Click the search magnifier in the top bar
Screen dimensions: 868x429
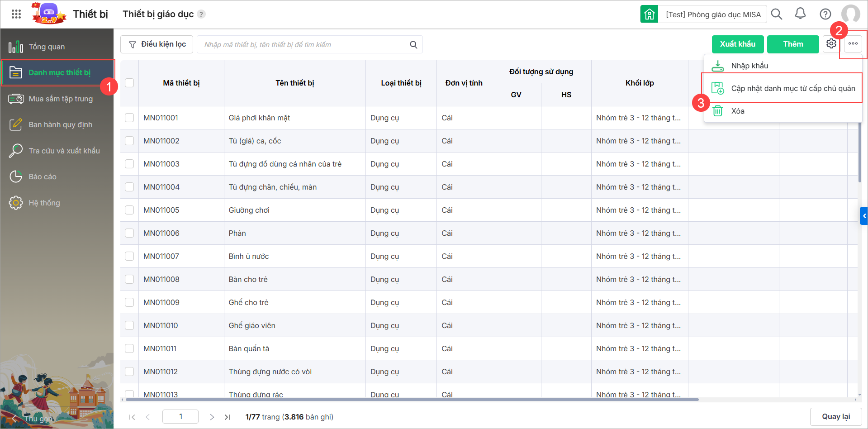click(x=777, y=14)
